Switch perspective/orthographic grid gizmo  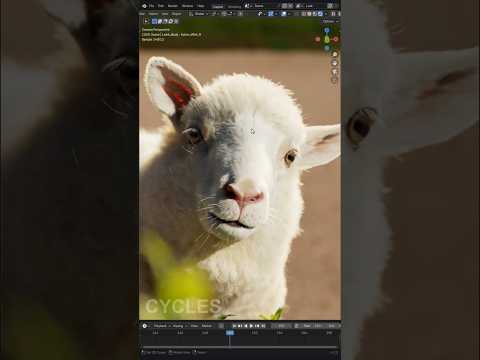coord(335,80)
